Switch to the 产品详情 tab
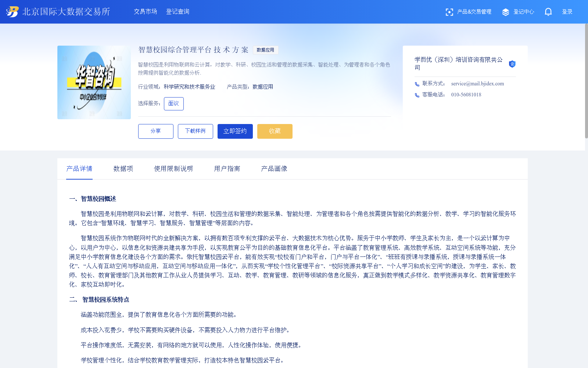 [79, 169]
